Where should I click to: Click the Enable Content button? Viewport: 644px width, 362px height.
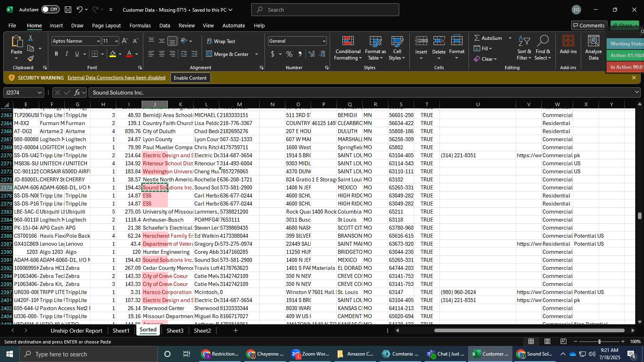(190, 78)
